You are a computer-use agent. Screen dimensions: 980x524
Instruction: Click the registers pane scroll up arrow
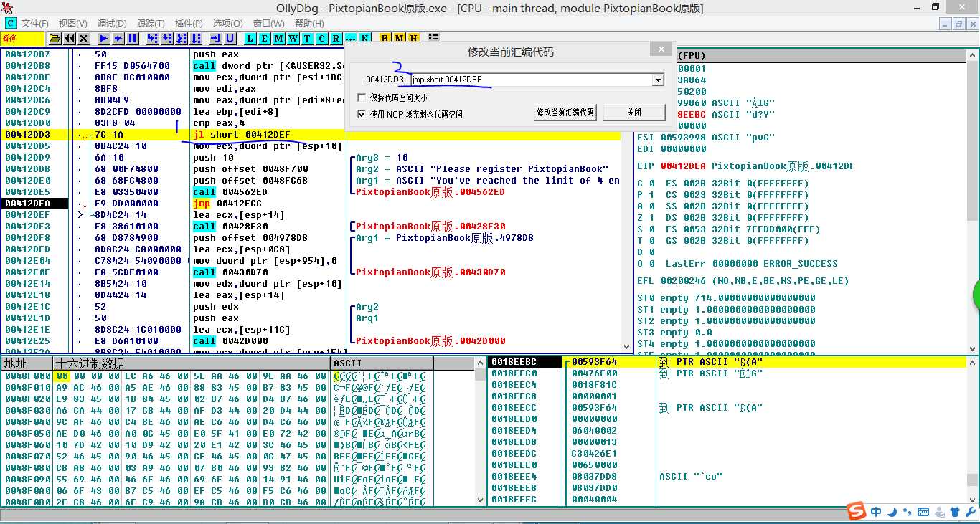click(972, 55)
